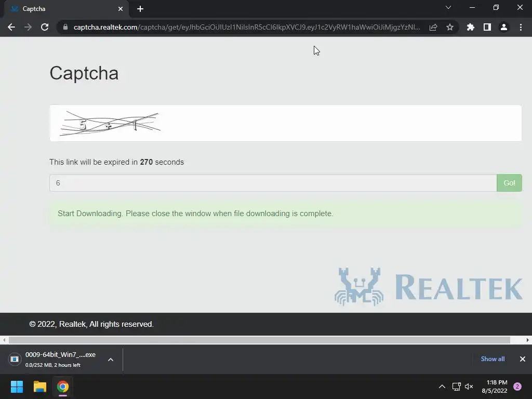Image resolution: width=532 pixels, height=399 pixels.
Task: Open the clock and date flyout
Action: point(495,387)
